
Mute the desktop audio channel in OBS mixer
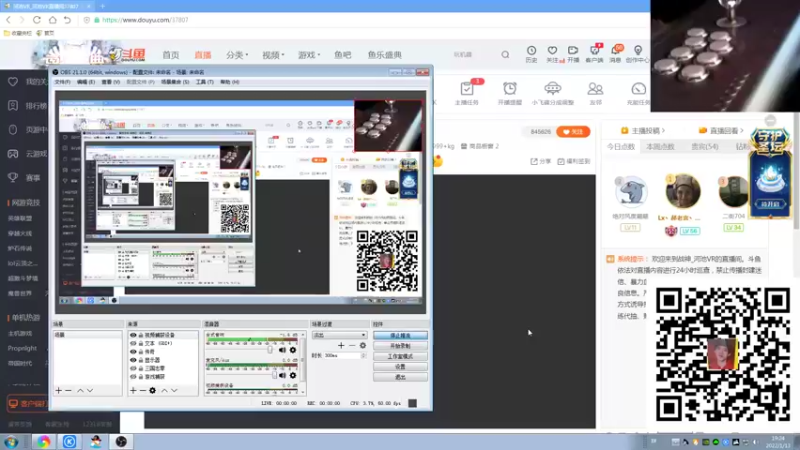(x=282, y=350)
